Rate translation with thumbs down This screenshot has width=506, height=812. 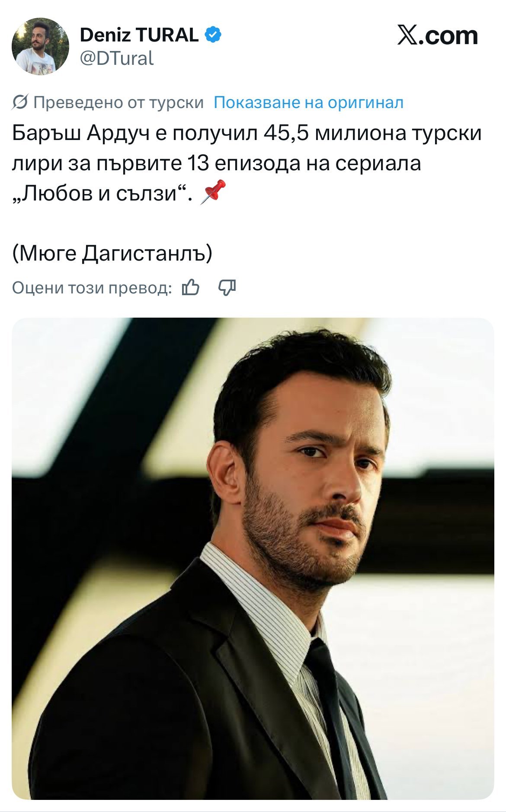tap(227, 287)
